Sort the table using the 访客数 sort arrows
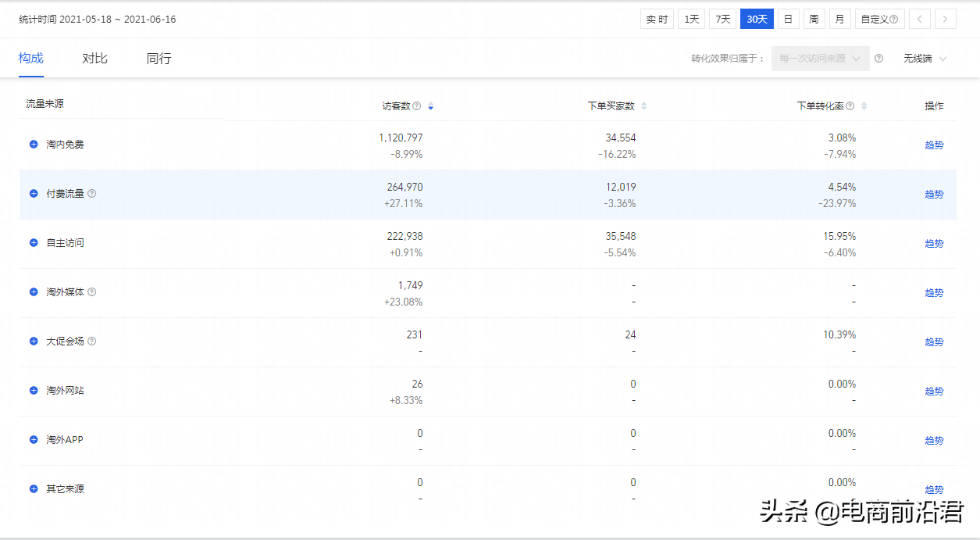The width and height of the screenshot is (980, 540). 429,105
